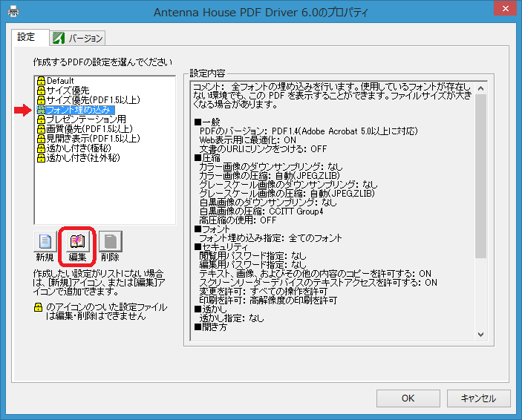522x420 pixels.
Task: Click the 透かし指定: なし line
Action: (x=232, y=318)
